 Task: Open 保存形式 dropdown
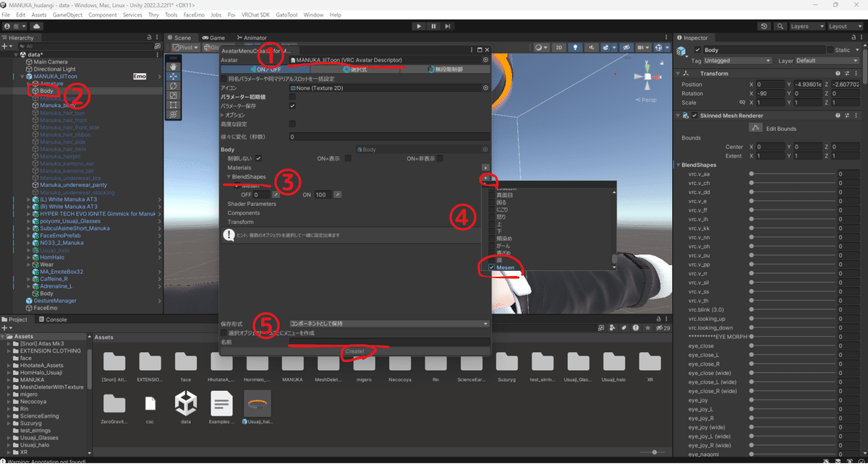389,324
